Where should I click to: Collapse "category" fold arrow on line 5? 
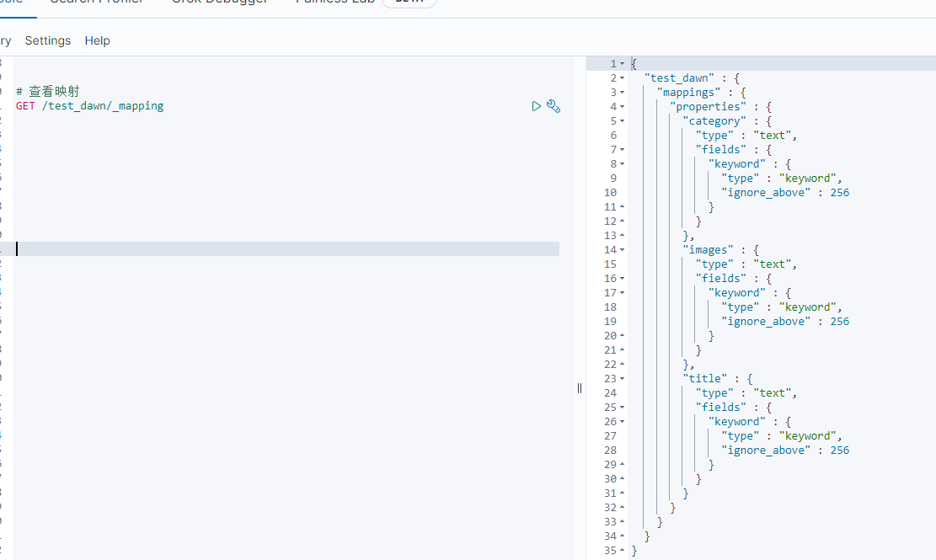tap(622, 121)
